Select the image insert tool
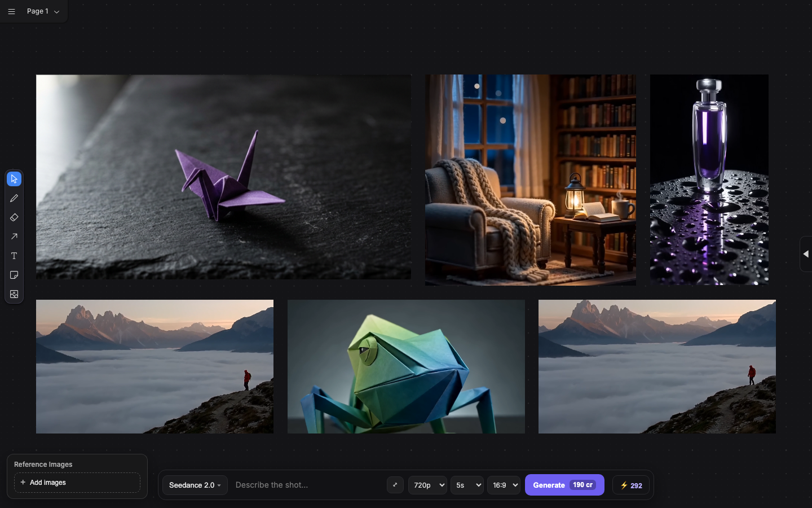 (x=14, y=294)
